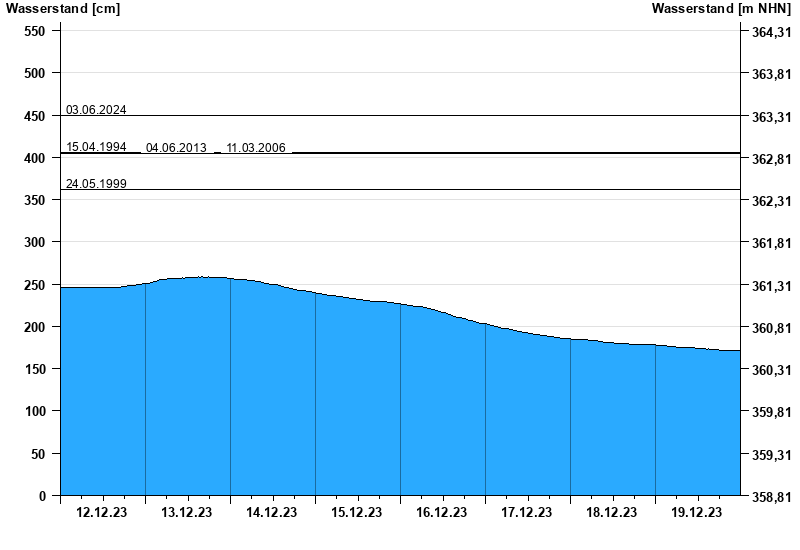The image size is (800, 550).
Task: Click the 04.06.2013 historic level label
Action: click(176, 148)
